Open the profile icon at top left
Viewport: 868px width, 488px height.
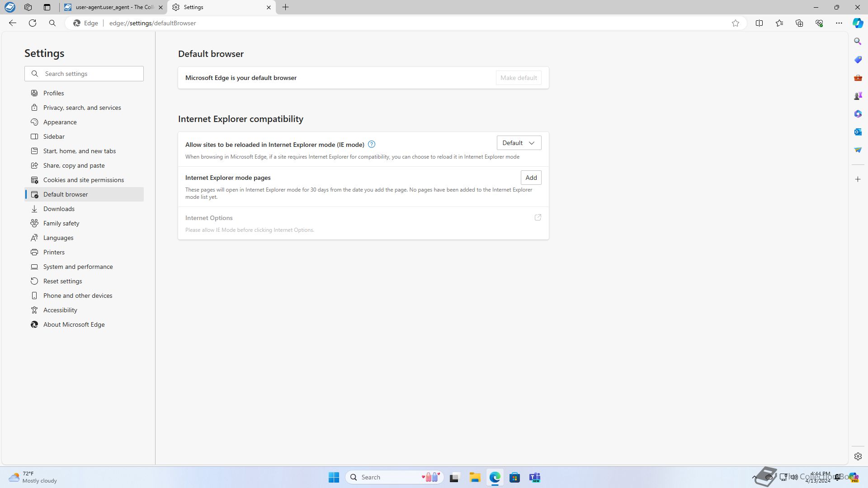click(9, 7)
